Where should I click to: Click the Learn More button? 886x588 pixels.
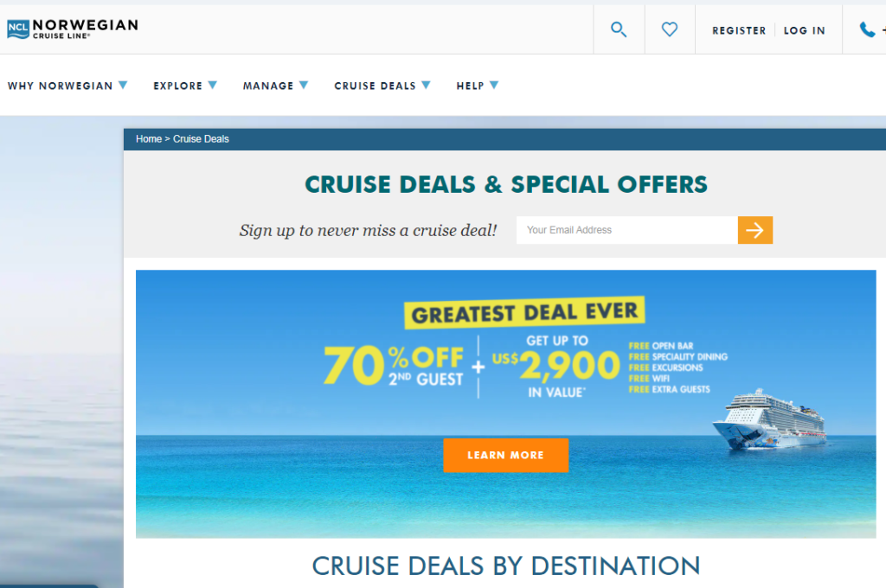(505, 455)
